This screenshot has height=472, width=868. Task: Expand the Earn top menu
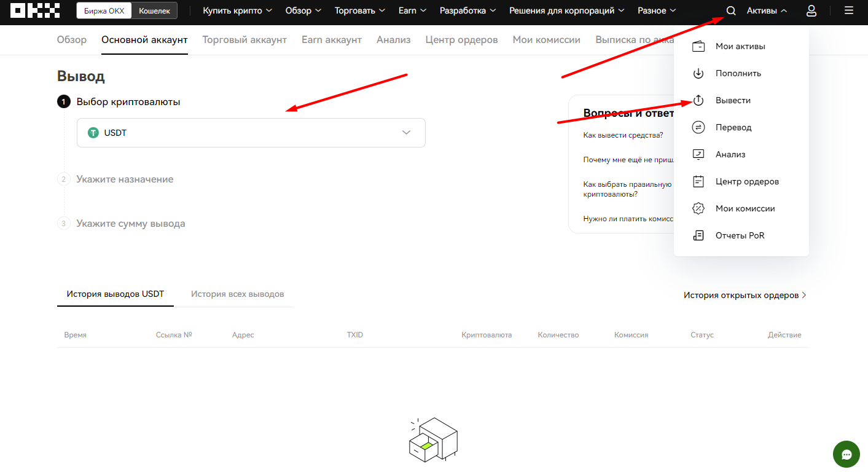click(412, 10)
